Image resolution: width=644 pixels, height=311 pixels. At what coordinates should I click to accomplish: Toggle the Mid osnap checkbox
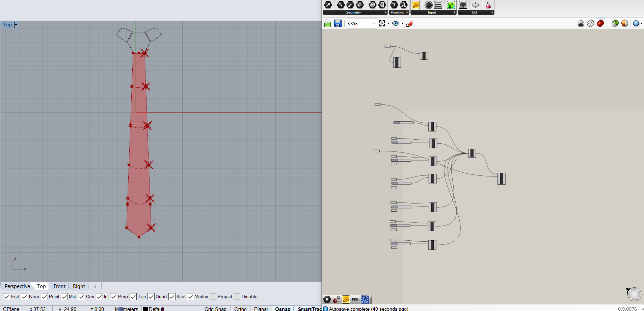click(x=64, y=296)
